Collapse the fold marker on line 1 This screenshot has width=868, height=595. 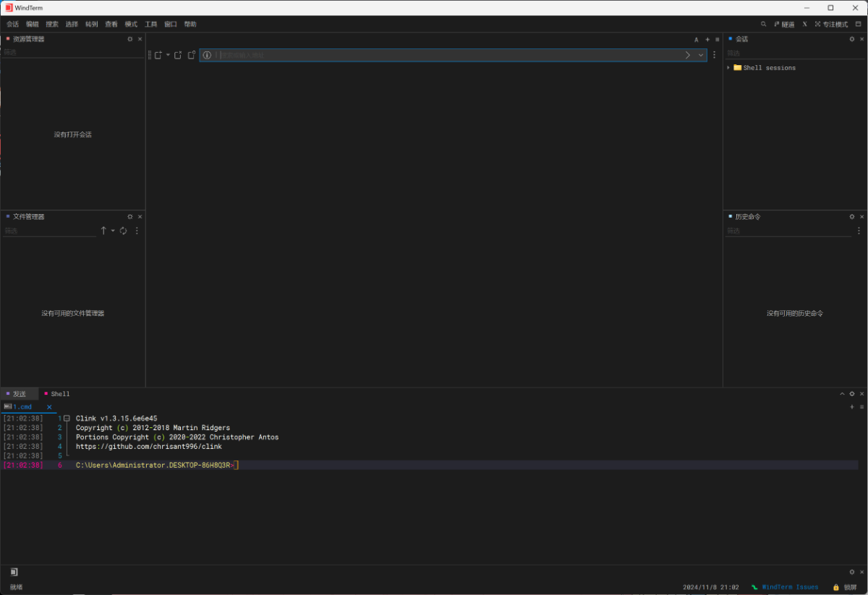point(67,419)
